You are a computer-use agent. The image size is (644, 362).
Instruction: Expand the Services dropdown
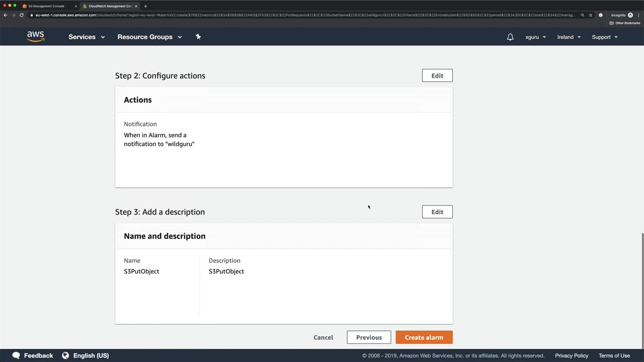[87, 37]
